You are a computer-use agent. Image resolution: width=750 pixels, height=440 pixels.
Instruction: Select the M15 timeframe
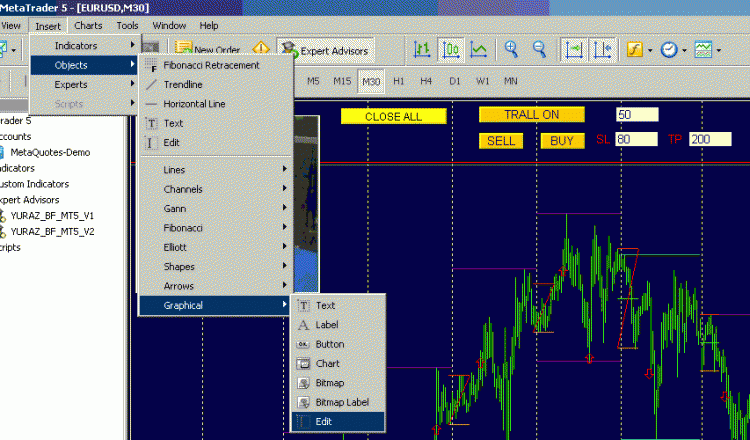[x=342, y=81]
